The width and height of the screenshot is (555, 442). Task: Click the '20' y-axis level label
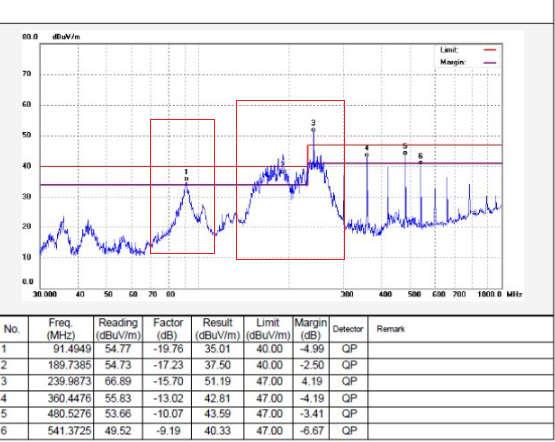coord(27,226)
